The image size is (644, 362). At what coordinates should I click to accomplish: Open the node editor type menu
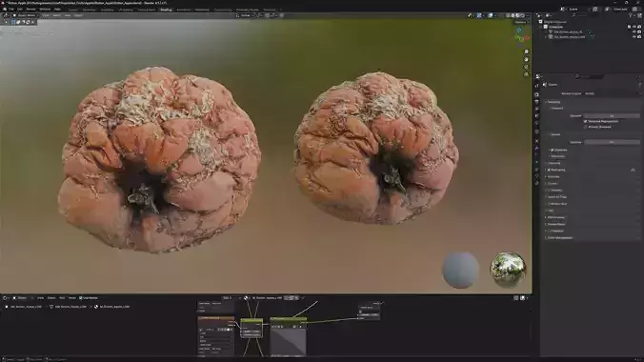coord(6,298)
